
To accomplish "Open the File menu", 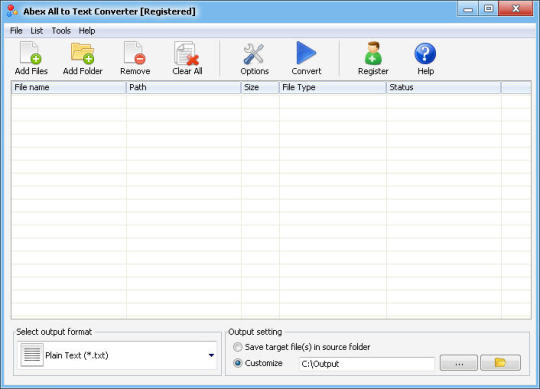I will [x=16, y=31].
